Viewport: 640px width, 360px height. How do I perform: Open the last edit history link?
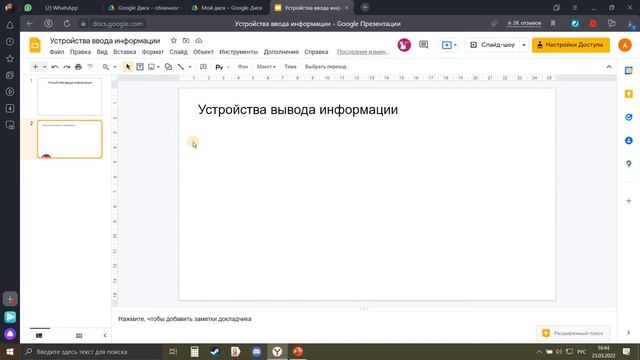click(x=362, y=52)
